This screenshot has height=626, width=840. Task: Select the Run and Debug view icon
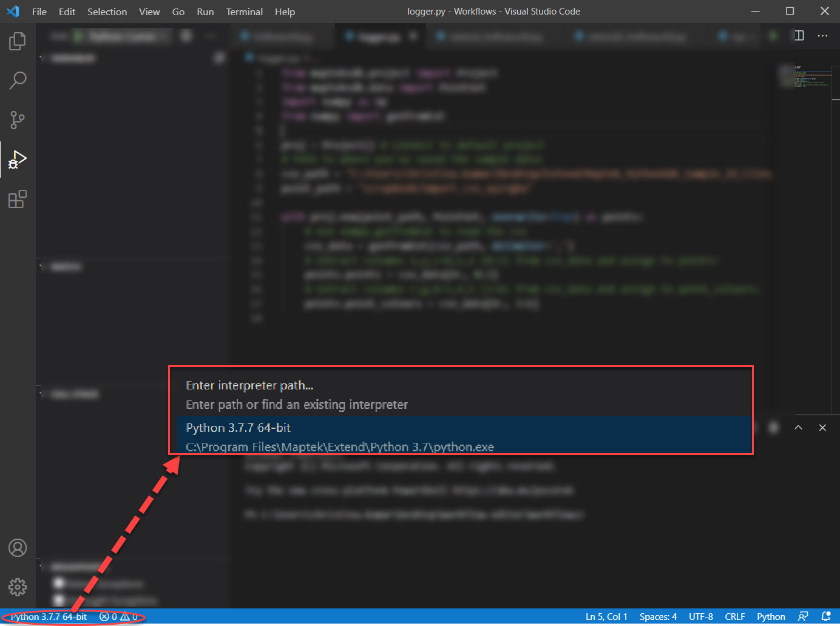[x=18, y=160]
